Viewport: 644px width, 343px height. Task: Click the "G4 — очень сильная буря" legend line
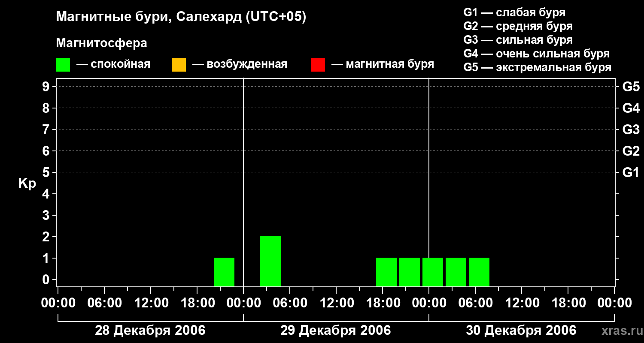tap(536, 54)
